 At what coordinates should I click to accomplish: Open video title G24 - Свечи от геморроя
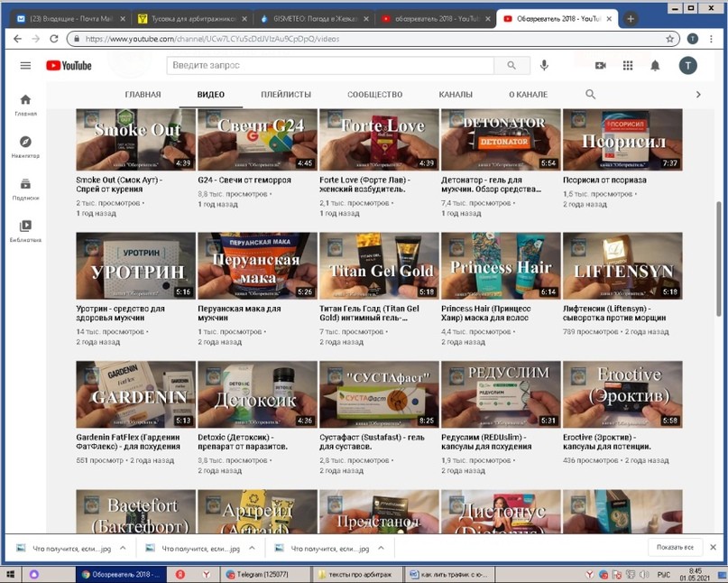(244, 180)
